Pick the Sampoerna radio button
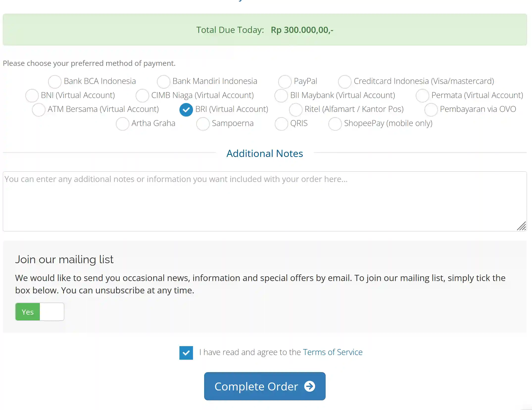532x410 pixels. 203,124
